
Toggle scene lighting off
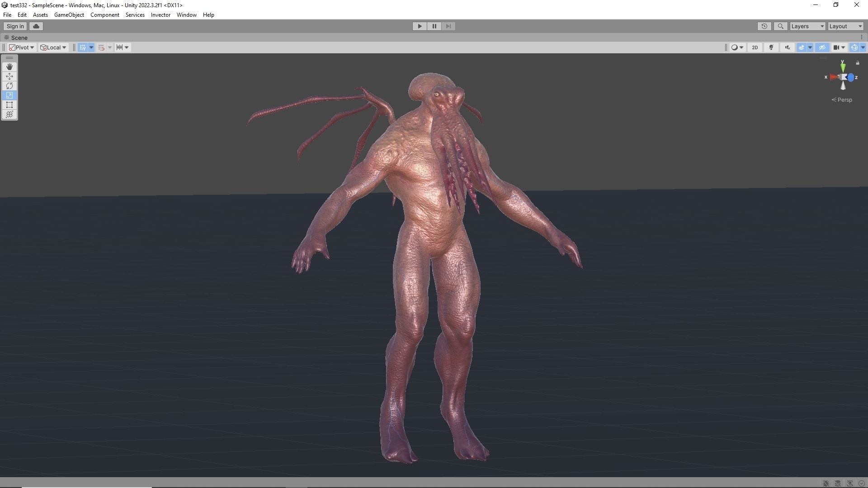[771, 47]
